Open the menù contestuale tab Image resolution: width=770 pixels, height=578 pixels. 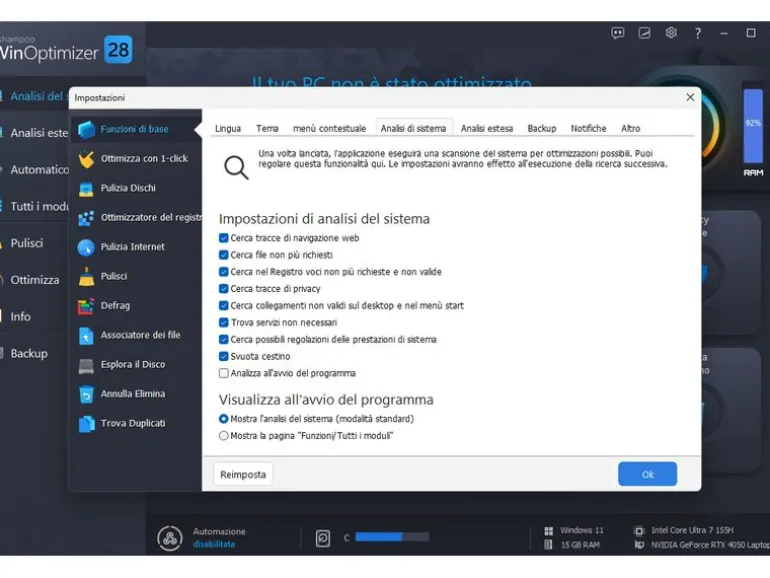point(330,129)
